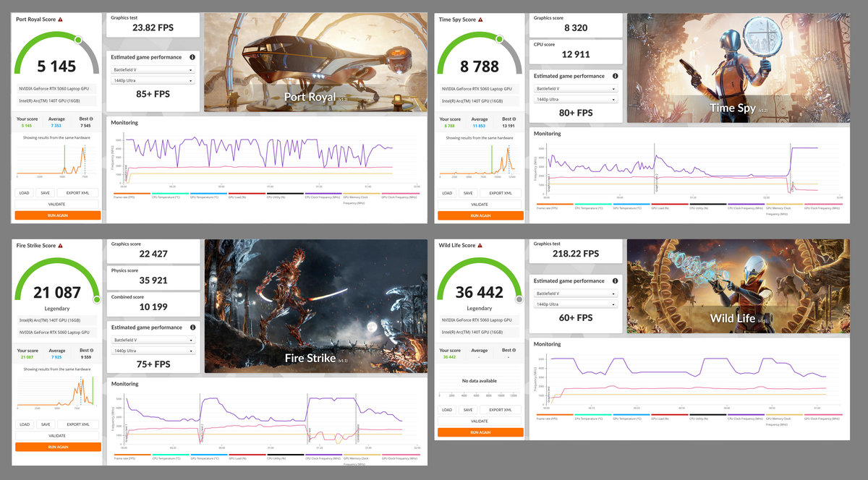This screenshot has height=480, width=868.
Task: Click VALIDATE in Wild Life panel
Action: [x=480, y=421]
